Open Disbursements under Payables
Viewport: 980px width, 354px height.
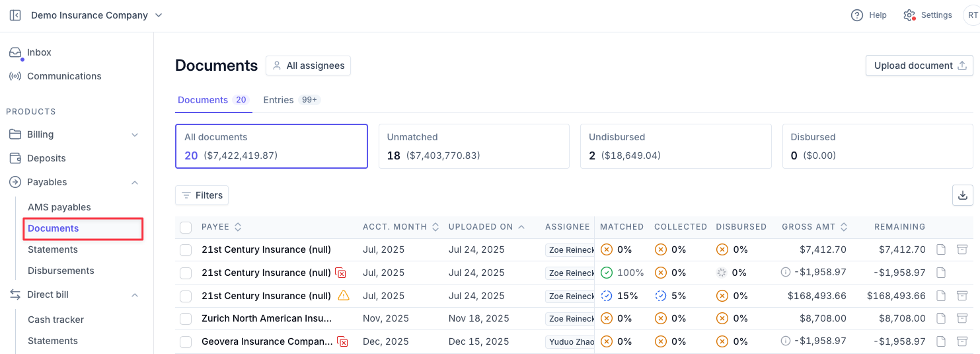point(61,271)
